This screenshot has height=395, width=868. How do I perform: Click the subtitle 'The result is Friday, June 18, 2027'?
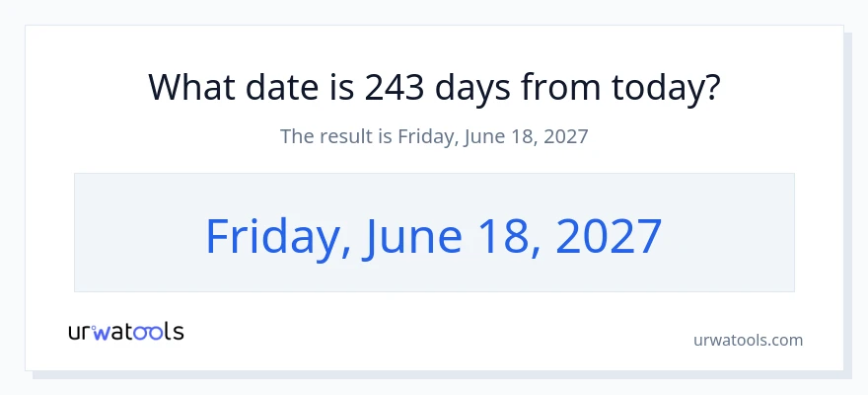tap(434, 136)
